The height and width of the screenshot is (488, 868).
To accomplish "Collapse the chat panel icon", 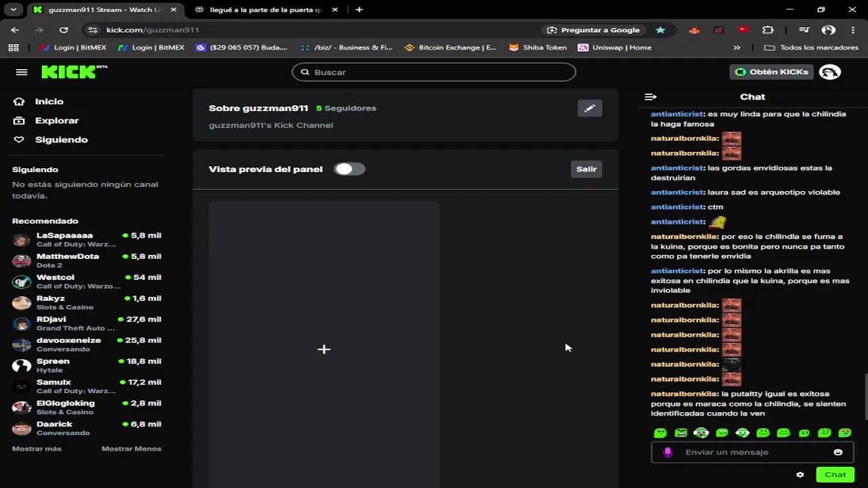I will [650, 97].
